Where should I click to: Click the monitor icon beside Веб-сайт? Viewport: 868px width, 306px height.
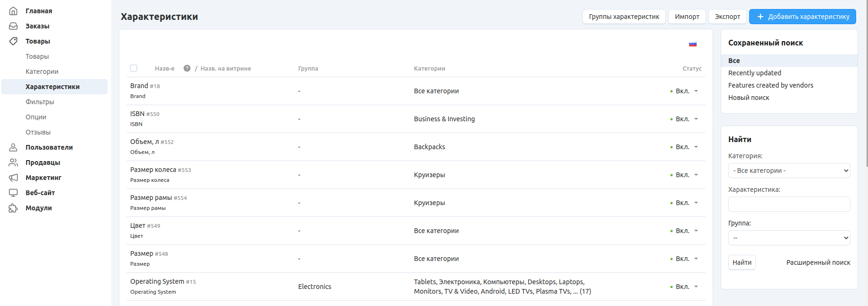[x=13, y=193]
